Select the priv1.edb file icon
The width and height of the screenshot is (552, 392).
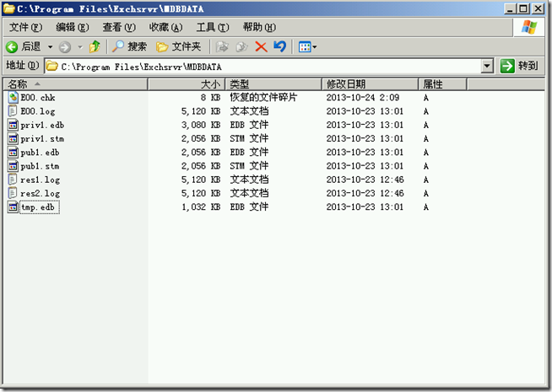[13, 125]
